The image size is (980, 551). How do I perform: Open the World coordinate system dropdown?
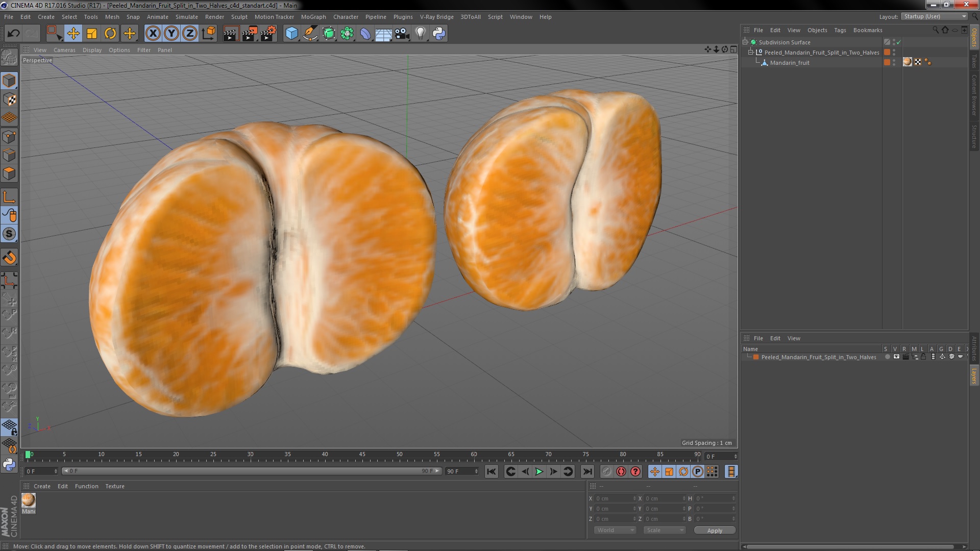click(615, 530)
